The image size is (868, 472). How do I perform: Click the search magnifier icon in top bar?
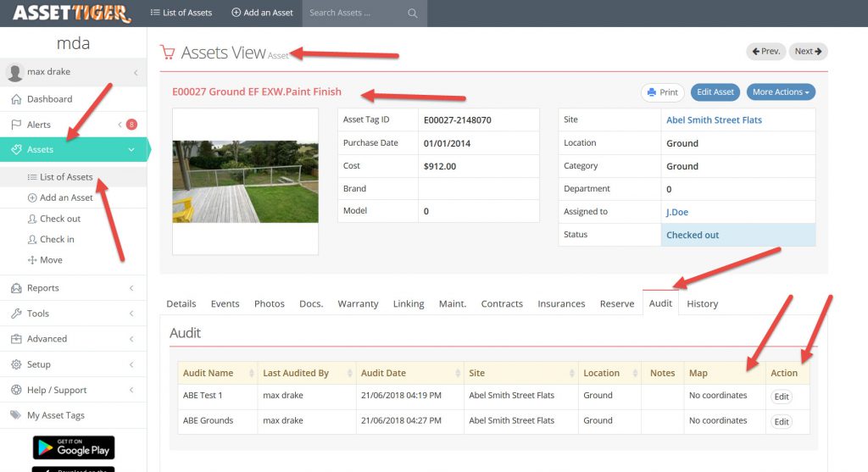pyautogui.click(x=412, y=14)
